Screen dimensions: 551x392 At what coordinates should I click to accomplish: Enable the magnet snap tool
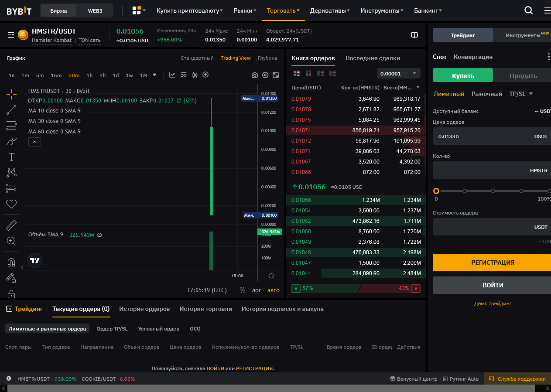pyautogui.click(x=11, y=262)
